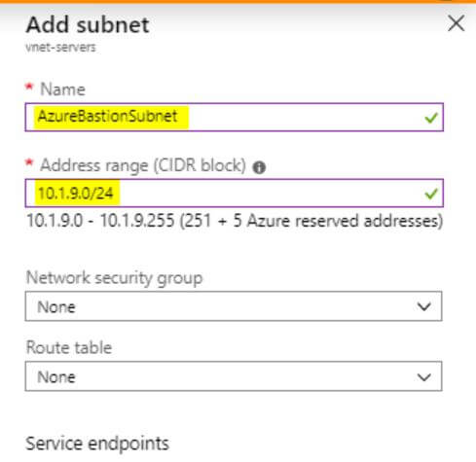This screenshot has height=462, width=476.
Task: Click the info icon beside Address range
Action: [x=259, y=167]
